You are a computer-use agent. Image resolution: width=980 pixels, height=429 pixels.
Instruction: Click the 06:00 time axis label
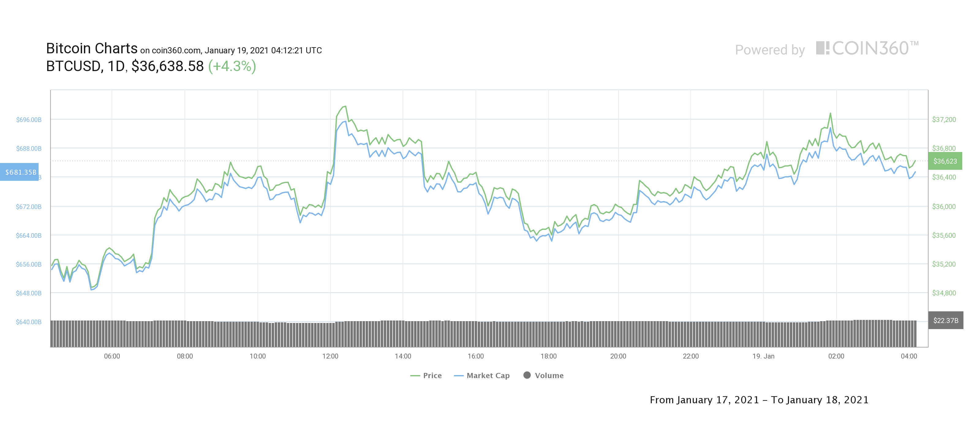(x=112, y=356)
